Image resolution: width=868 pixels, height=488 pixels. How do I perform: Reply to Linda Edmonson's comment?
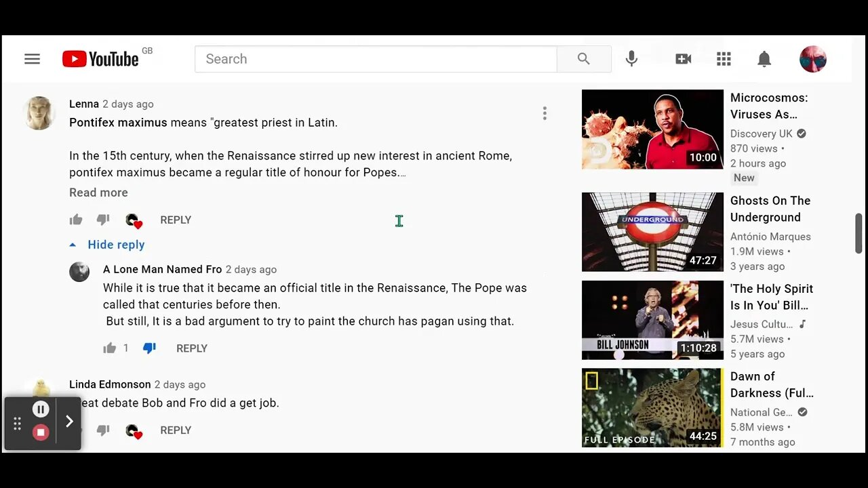176,430
